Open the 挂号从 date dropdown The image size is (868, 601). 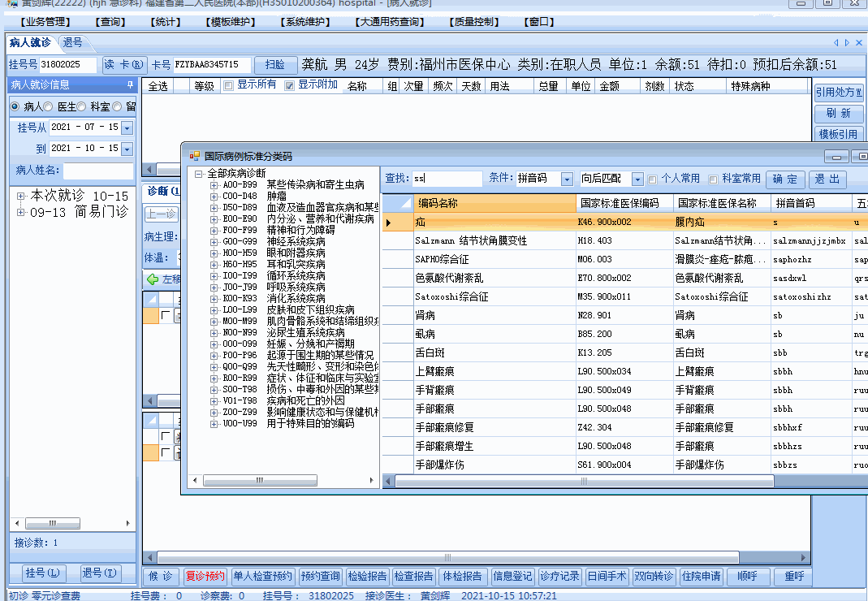coord(127,128)
